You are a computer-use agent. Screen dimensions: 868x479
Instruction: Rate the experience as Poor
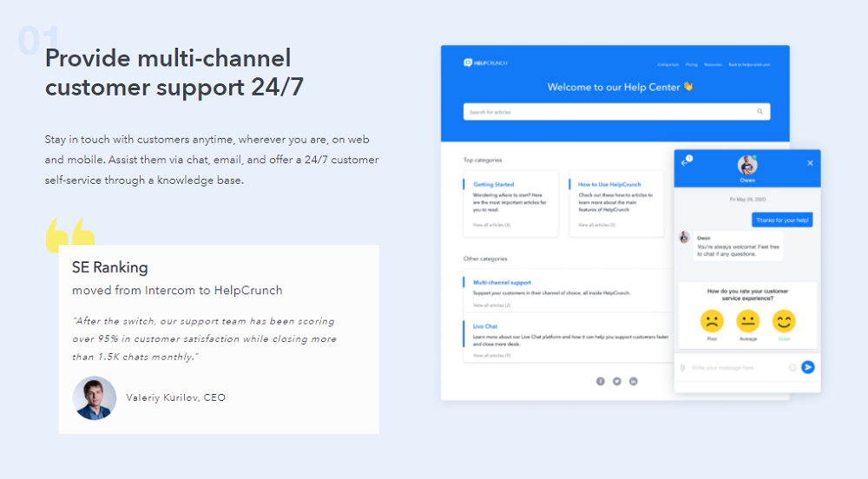click(712, 321)
